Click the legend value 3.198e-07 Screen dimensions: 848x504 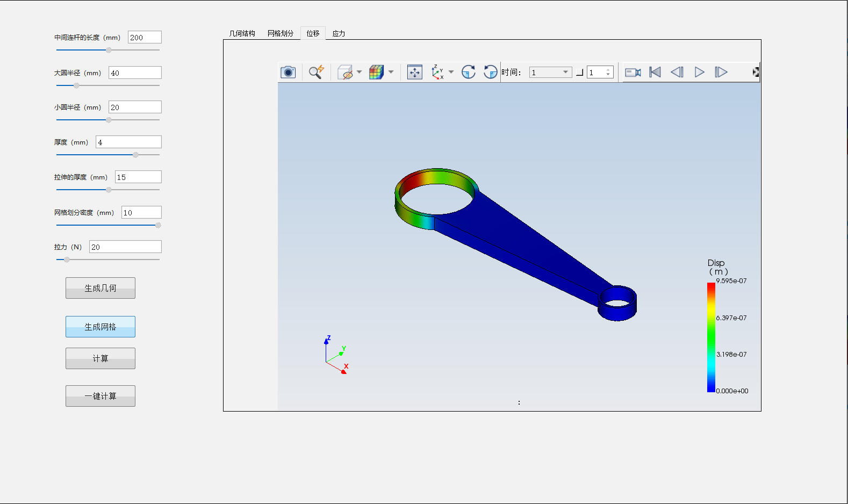(731, 355)
